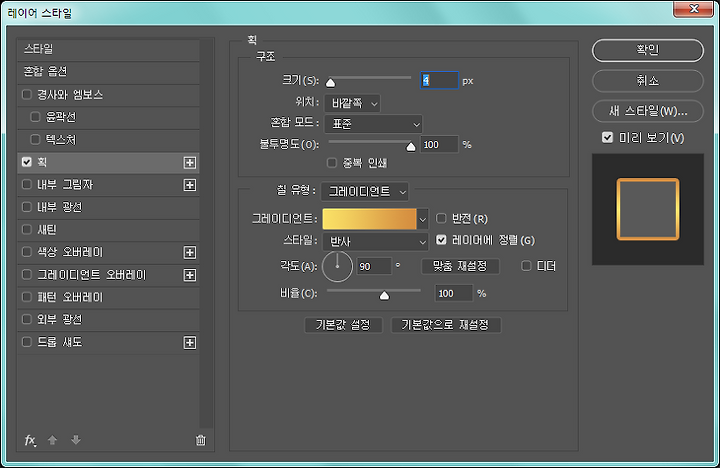Enable the 새틴 checkbox
This screenshot has width=720, height=468.
point(27,229)
